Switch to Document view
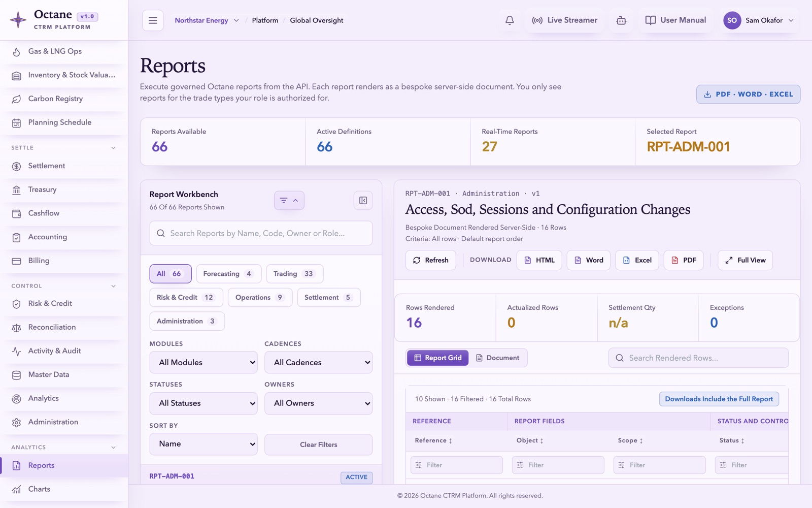The width and height of the screenshot is (812, 508). (x=497, y=358)
